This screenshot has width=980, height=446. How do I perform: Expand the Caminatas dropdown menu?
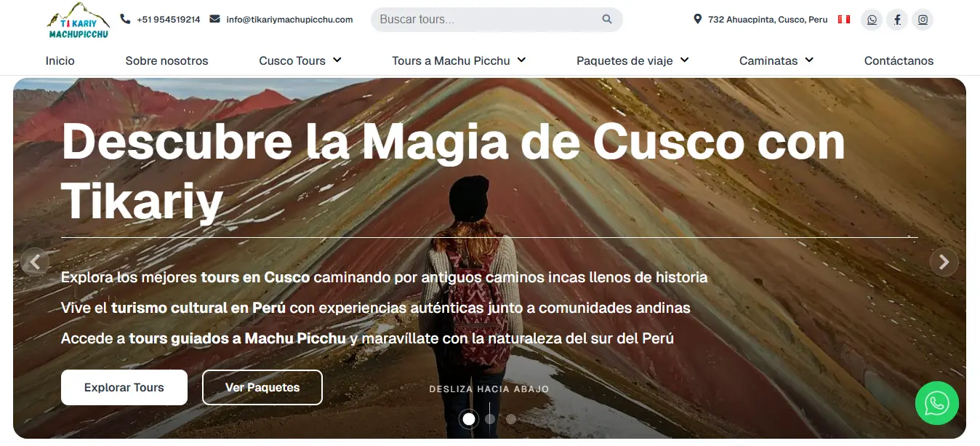tap(776, 60)
